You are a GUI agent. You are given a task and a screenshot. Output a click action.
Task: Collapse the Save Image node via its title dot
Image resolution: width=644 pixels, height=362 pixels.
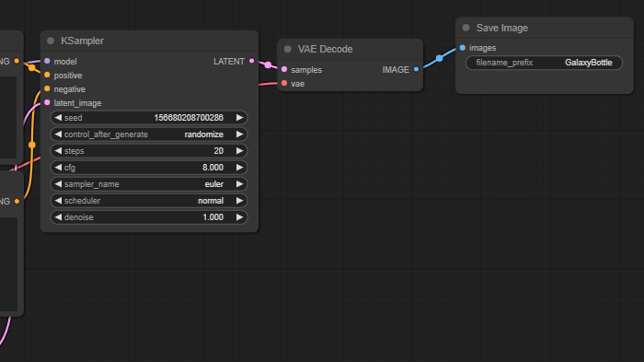click(x=466, y=28)
